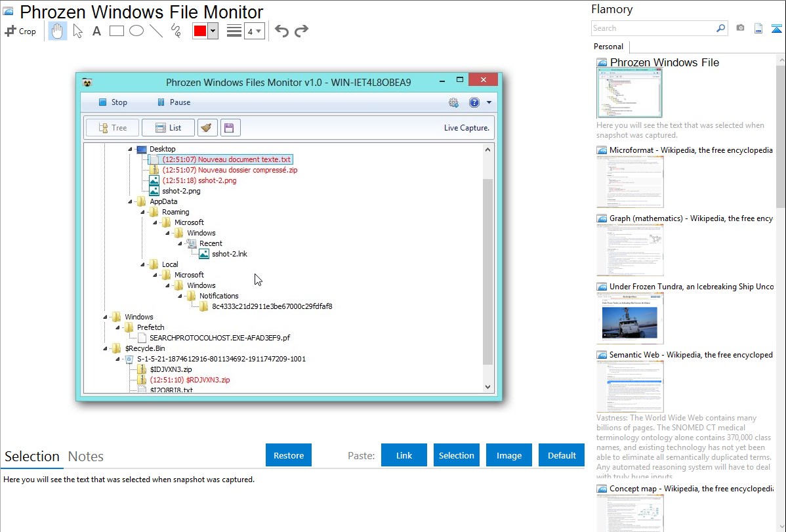Open the Selection tab

pyautogui.click(x=32, y=457)
